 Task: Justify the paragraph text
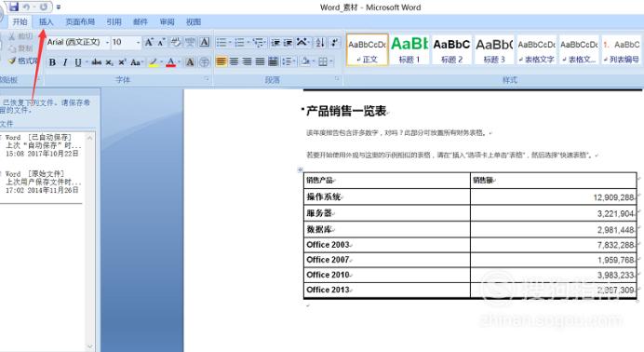[x=260, y=62]
